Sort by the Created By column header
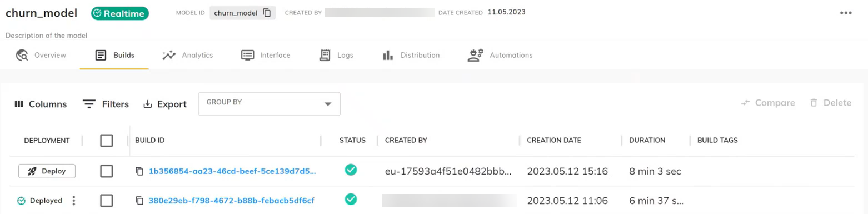This screenshot has height=214, width=868. click(406, 141)
